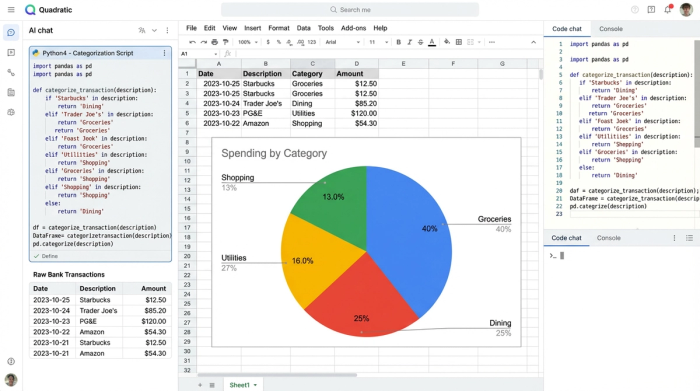Screen dimensions: 700x391
Task: Click the Quadratic logo
Action: point(48,10)
